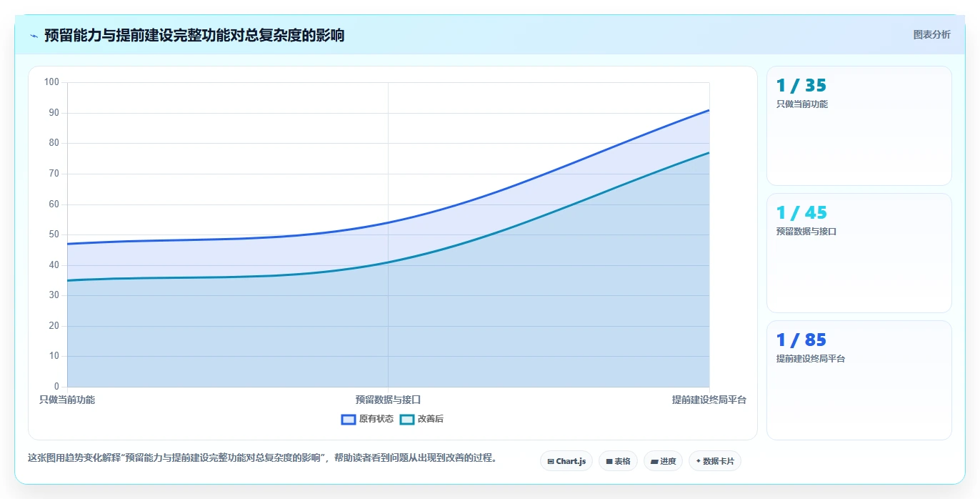The height and width of the screenshot is (499, 980).
Task: Click the 100 y-axis tick label
Action: (51, 82)
